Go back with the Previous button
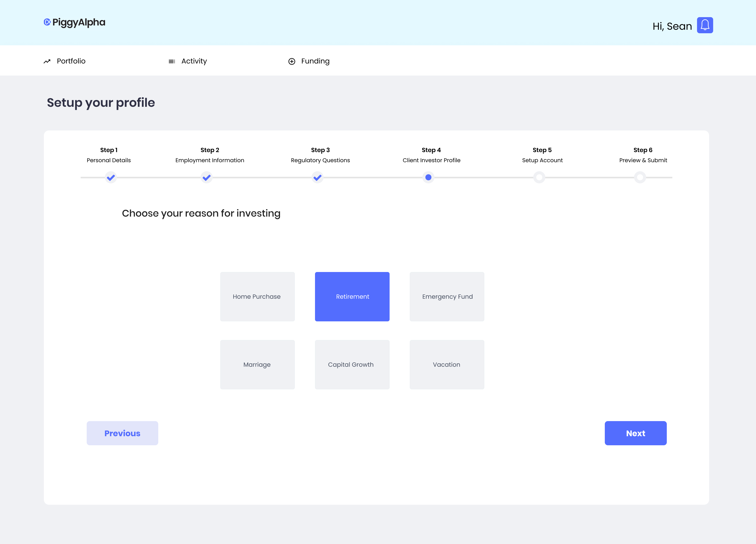This screenshot has height=544, width=756. click(x=122, y=433)
